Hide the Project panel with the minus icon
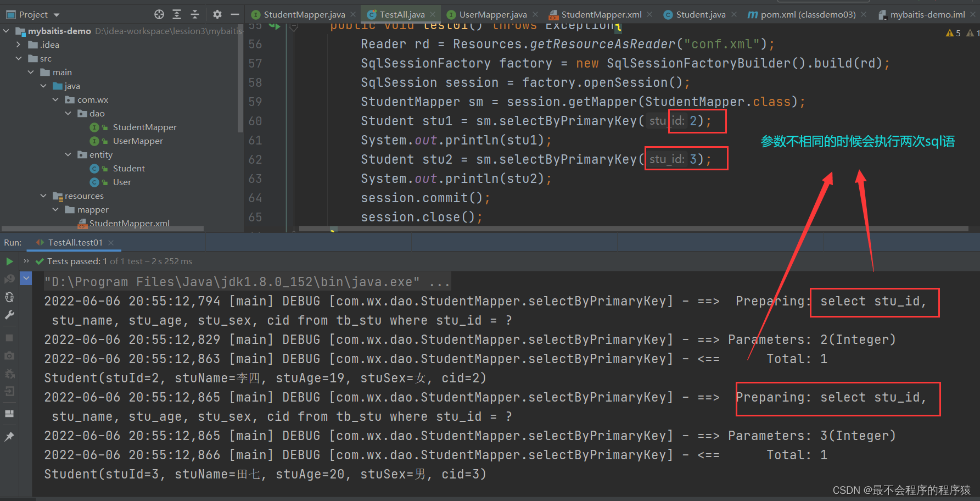 235,14
